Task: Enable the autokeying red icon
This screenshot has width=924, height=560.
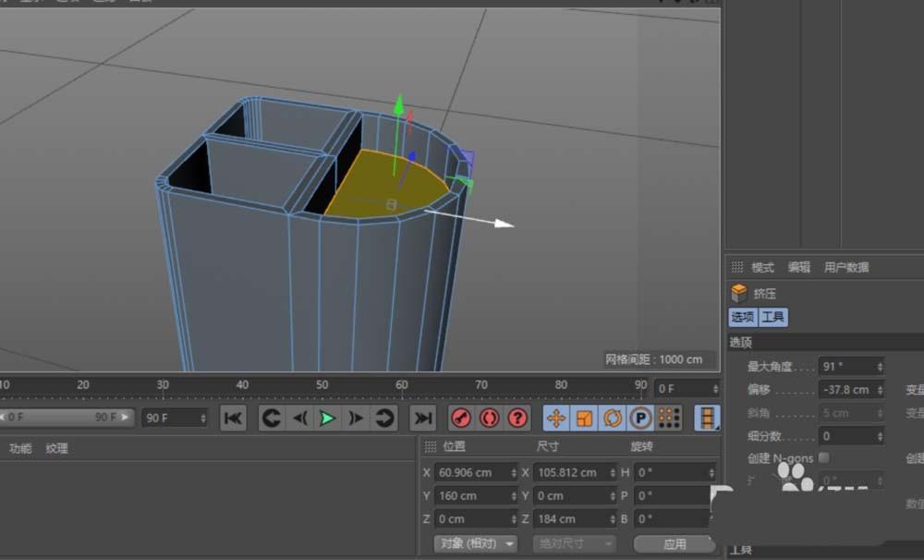Action: coord(489,418)
